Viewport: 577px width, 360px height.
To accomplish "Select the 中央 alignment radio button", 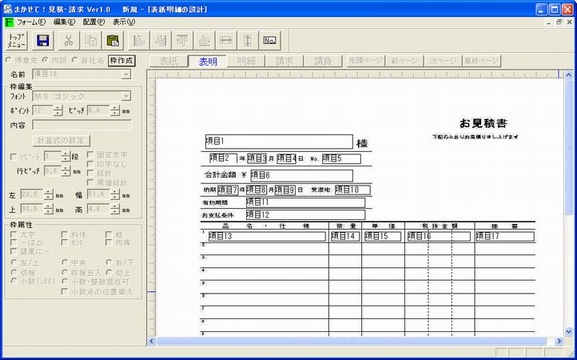I will tap(65, 262).
